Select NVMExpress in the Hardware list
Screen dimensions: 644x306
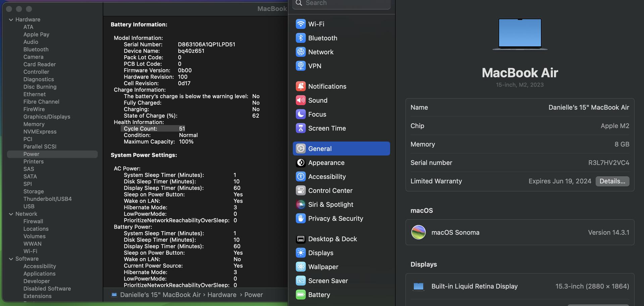click(x=40, y=132)
